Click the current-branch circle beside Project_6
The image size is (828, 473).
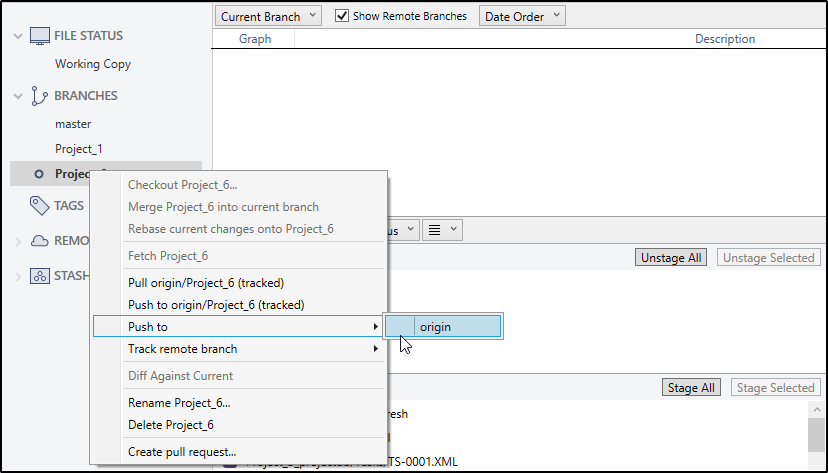(39, 174)
